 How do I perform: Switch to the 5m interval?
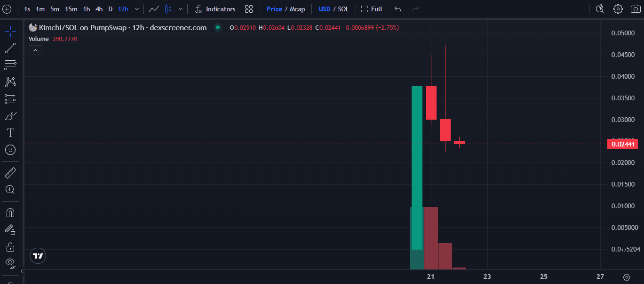pyautogui.click(x=55, y=9)
